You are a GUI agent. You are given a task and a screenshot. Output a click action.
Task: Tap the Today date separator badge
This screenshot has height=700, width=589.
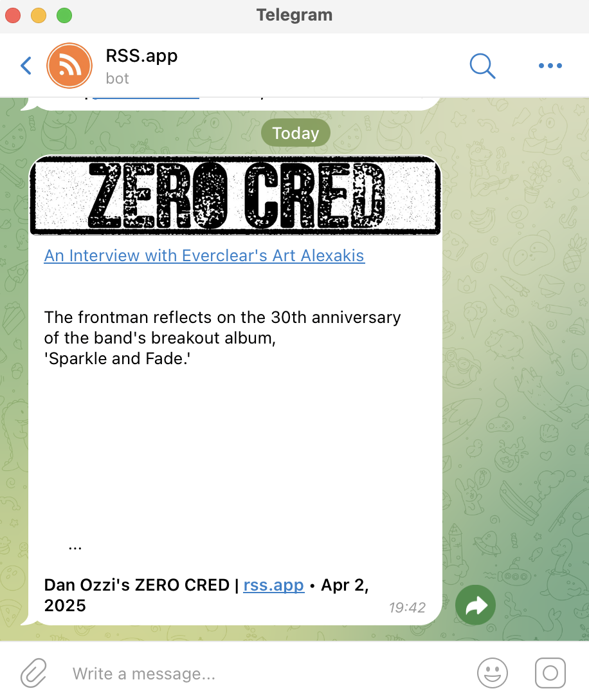point(295,133)
